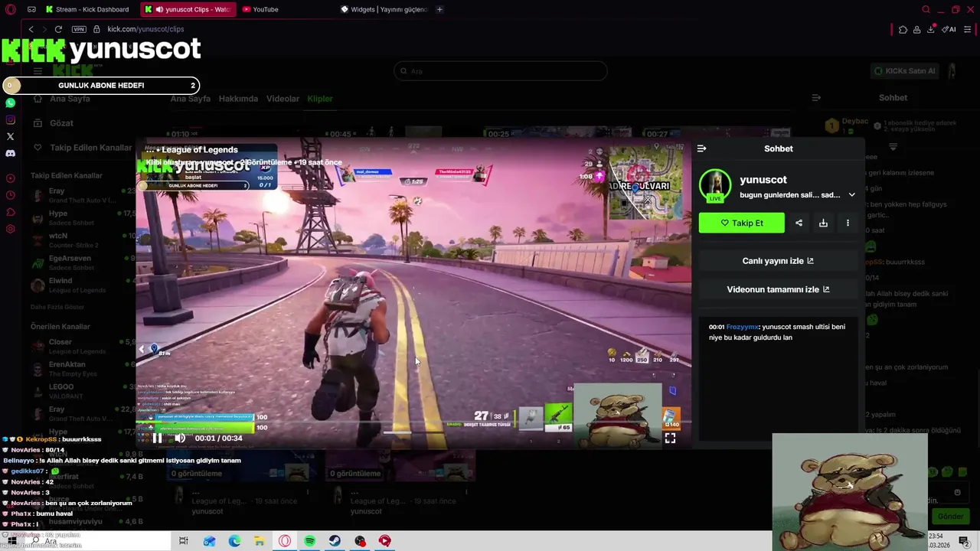Open Elwind channel in followed list
The image size is (980, 551).
[83, 285]
